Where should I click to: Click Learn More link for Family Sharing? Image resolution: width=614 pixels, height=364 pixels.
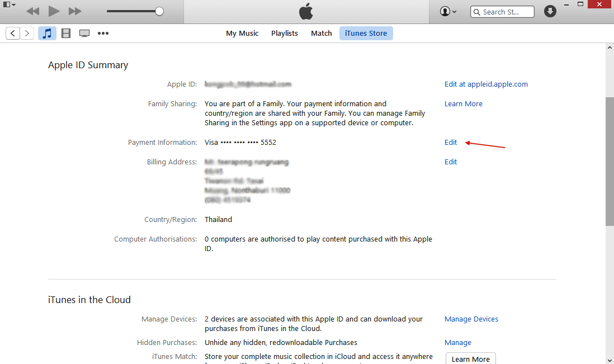point(463,104)
